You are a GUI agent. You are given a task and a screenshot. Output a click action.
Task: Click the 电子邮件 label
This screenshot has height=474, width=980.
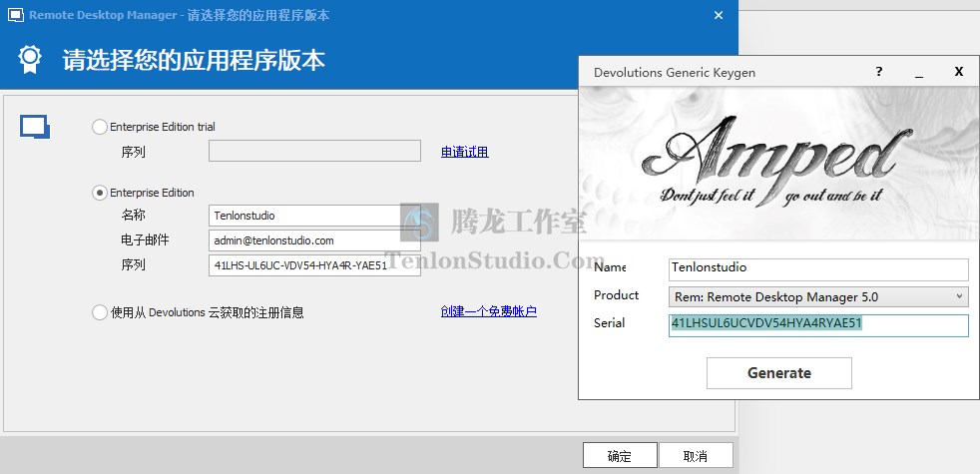coord(145,240)
